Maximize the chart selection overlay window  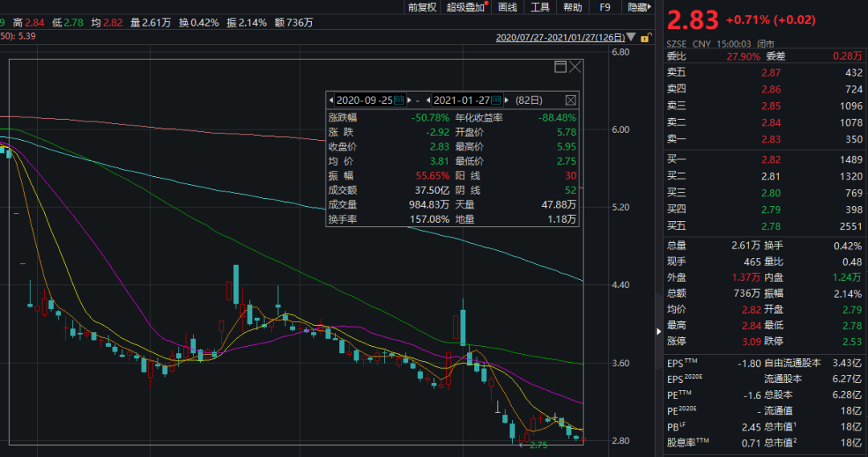[x=560, y=67]
